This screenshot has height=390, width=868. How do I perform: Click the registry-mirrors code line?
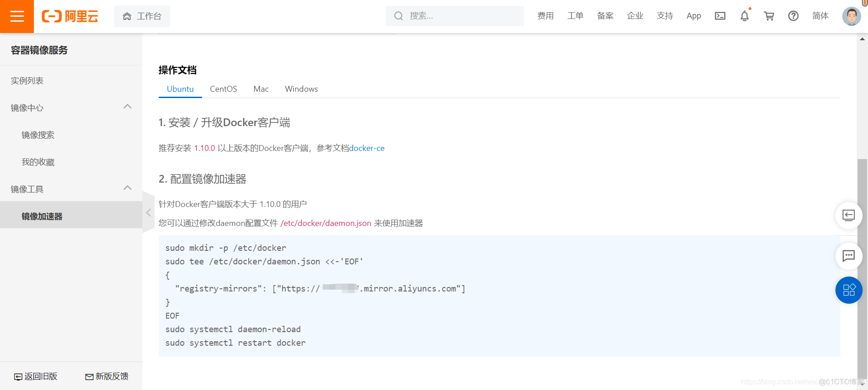tap(320, 289)
